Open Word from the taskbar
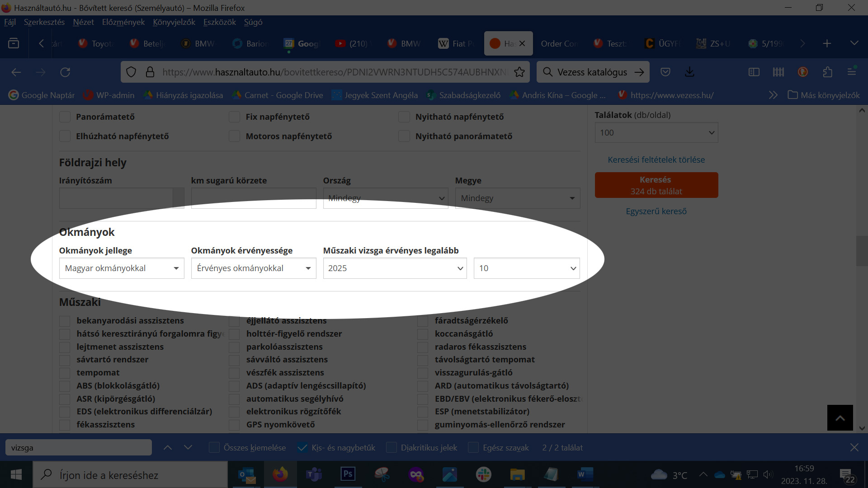 click(x=585, y=474)
